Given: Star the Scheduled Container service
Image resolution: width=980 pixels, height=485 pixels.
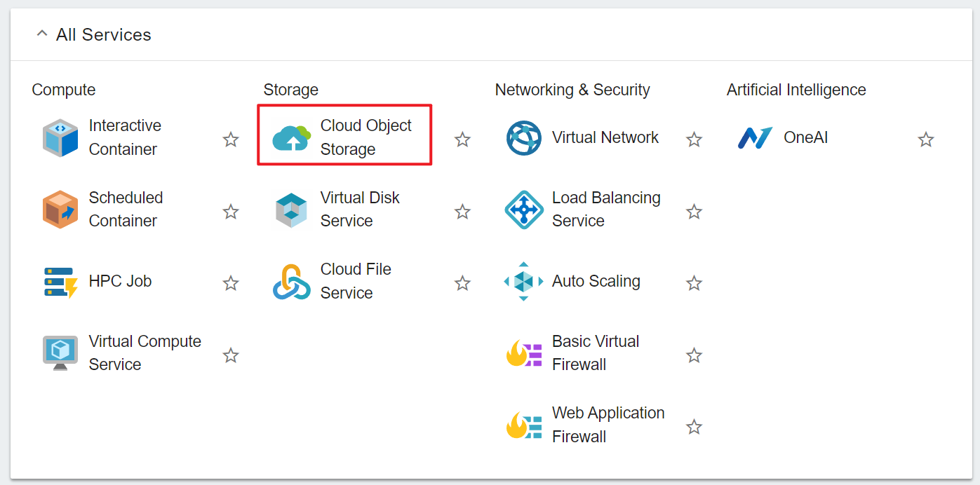Looking at the screenshot, I should [231, 212].
